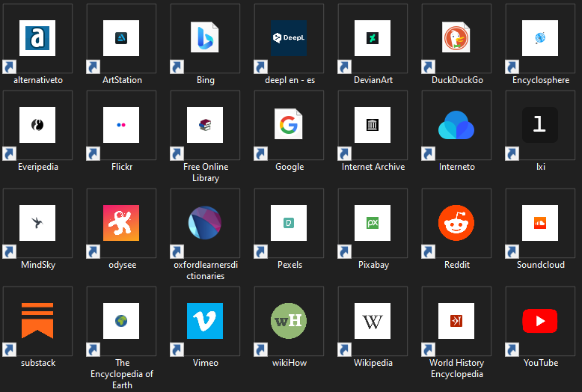Select "The Encyclopedia of Earth" label
The image size is (582, 392).
122,374
